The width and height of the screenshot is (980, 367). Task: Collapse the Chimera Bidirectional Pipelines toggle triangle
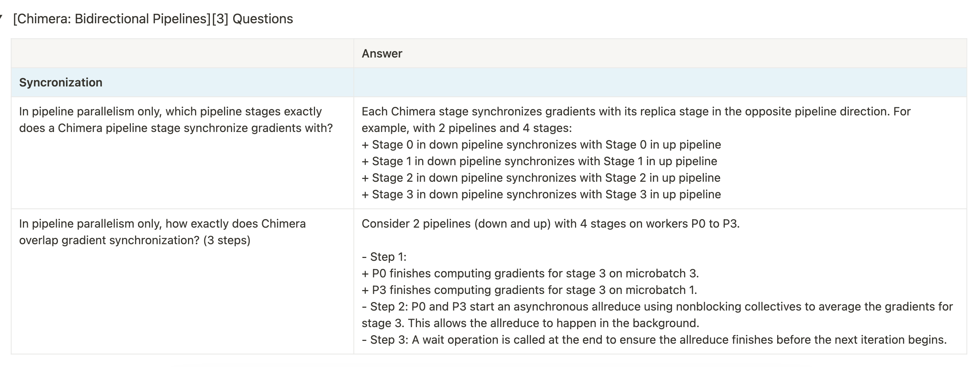(1, 17)
